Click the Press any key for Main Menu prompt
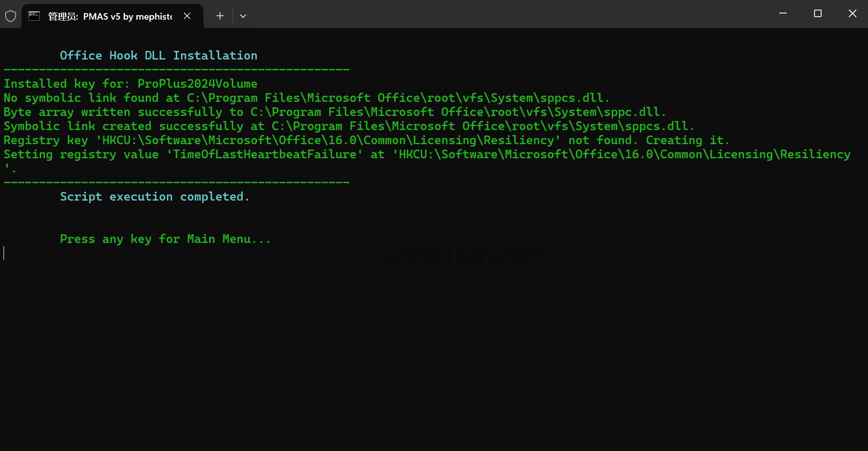The image size is (868, 451). (x=165, y=239)
